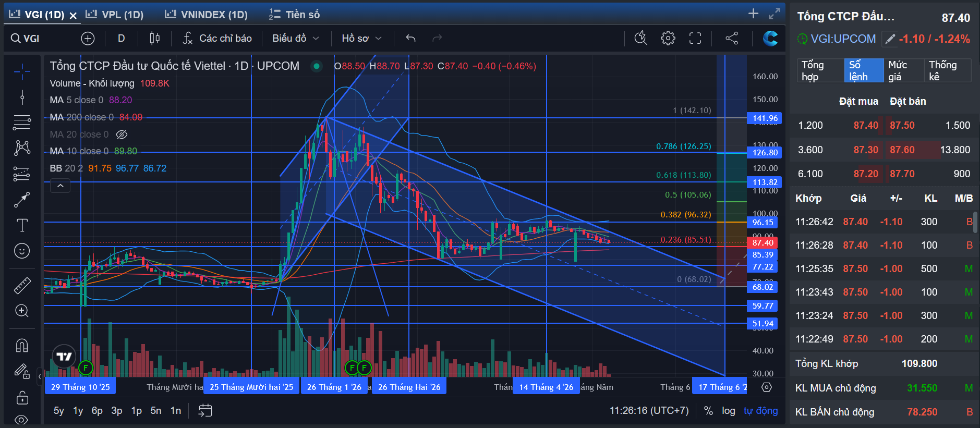Select the Sổ lệnh tab
Viewport: 980px width, 428px height.
click(x=864, y=70)
